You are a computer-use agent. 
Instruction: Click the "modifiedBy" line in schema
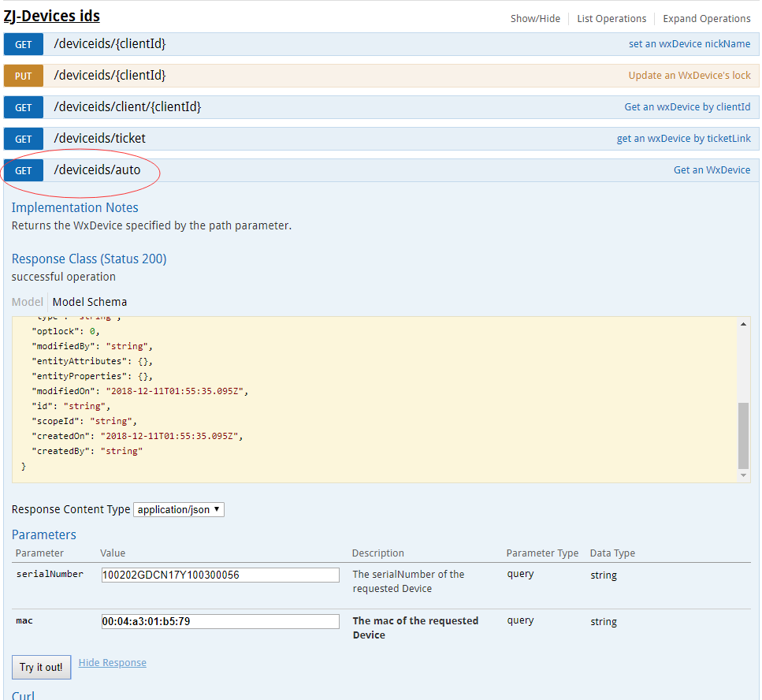[92, 347]
